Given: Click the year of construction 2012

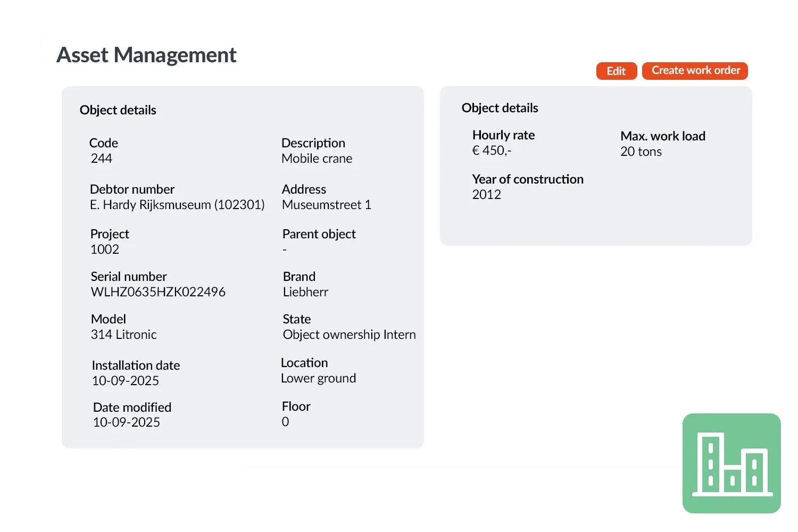Looking at the screenshot, I should point(487,195).
